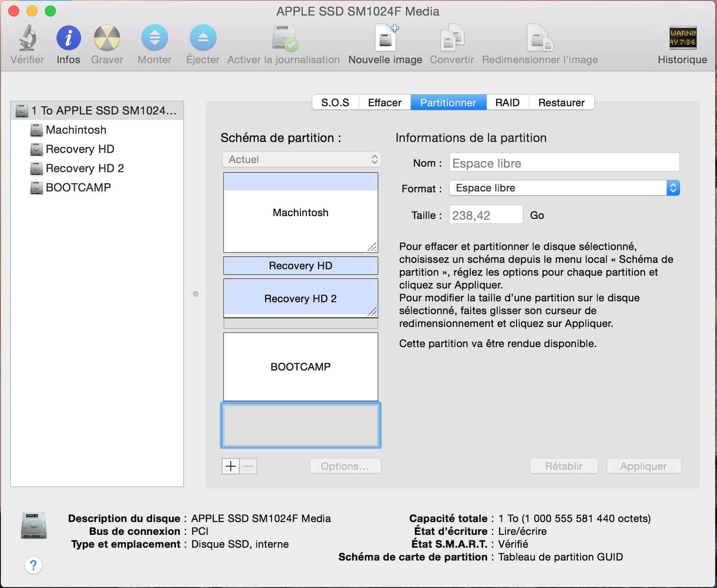The image size is (717, 588).
Task: Select the free space block below BOOTCAMP
Action: [x=301, y=425]
